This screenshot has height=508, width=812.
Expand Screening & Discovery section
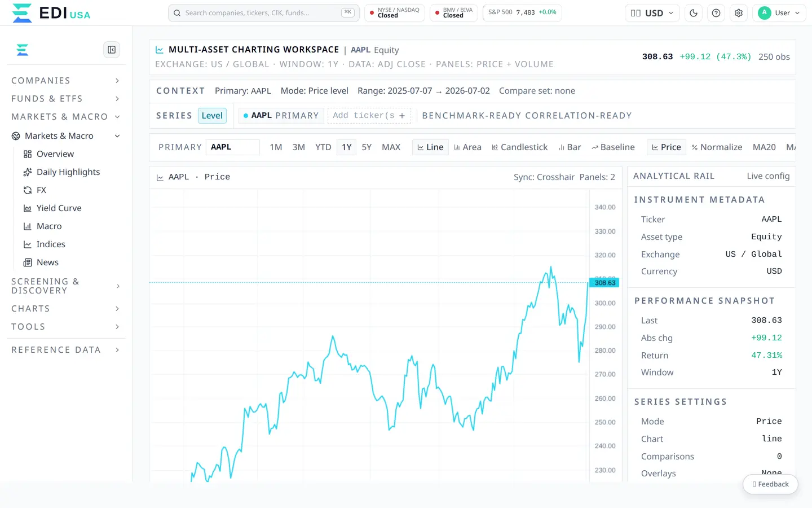pos(66,286)
